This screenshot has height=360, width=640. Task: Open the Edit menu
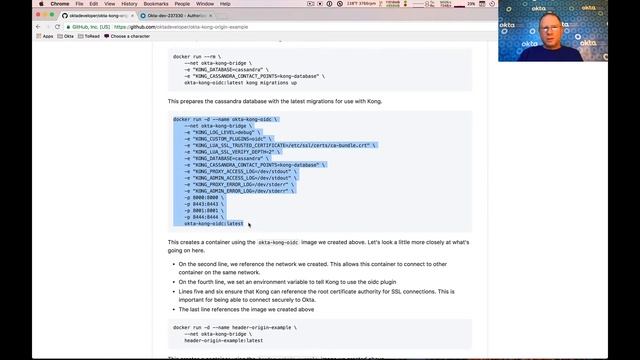coord(93,4)
